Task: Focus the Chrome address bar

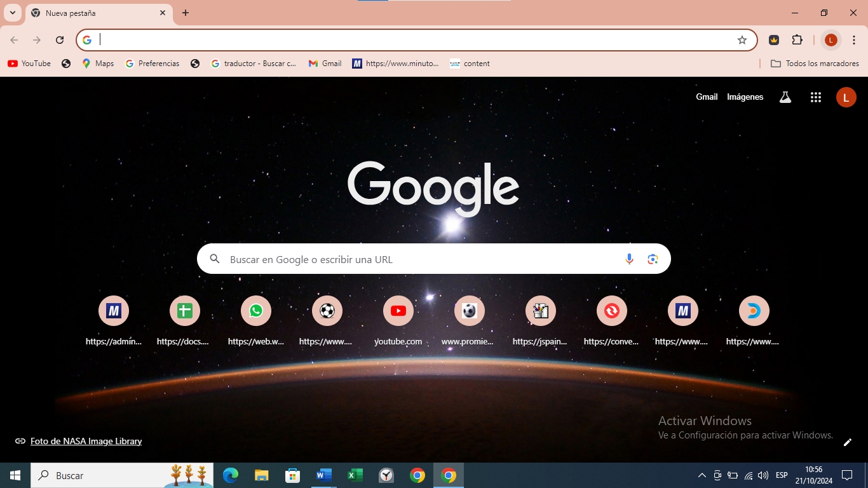Action: pos(416,40)
